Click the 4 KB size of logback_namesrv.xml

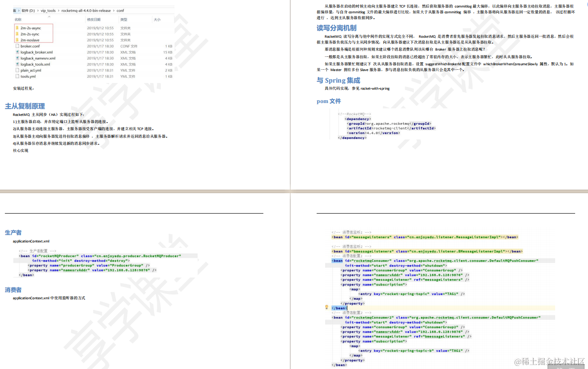(169, 58)
